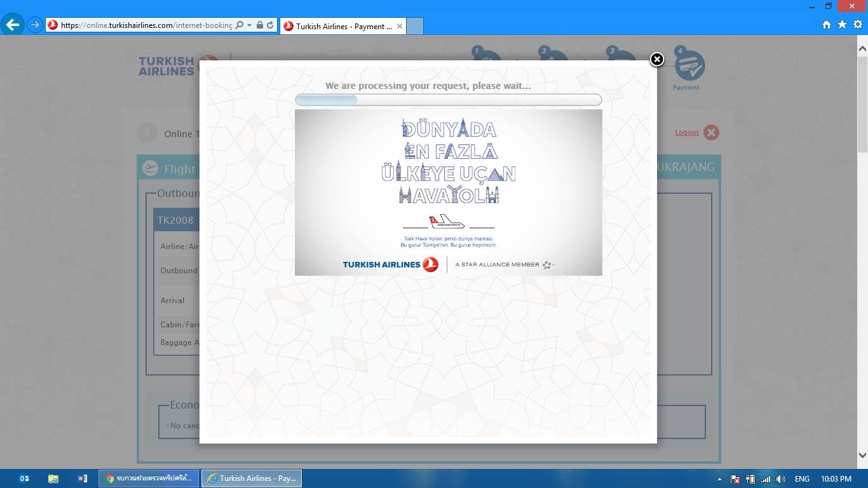
Task: Click the address bar search magnifier icon
Action: (240, 25)
